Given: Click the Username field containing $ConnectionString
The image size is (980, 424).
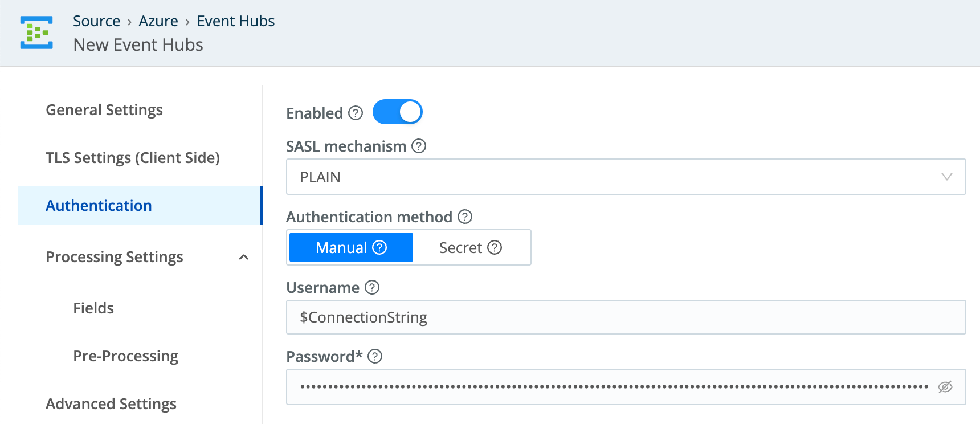Looking at the screenshot, I should pyautogui.click(x=570, y=317).
